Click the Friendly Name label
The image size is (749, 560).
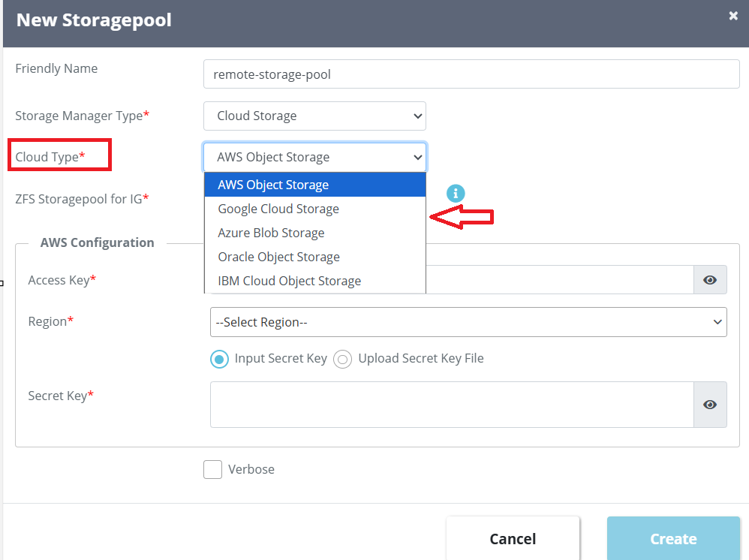56,68
